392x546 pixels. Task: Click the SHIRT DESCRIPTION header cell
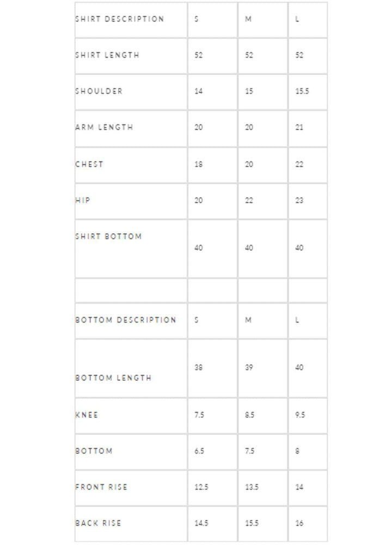(120, 19)
